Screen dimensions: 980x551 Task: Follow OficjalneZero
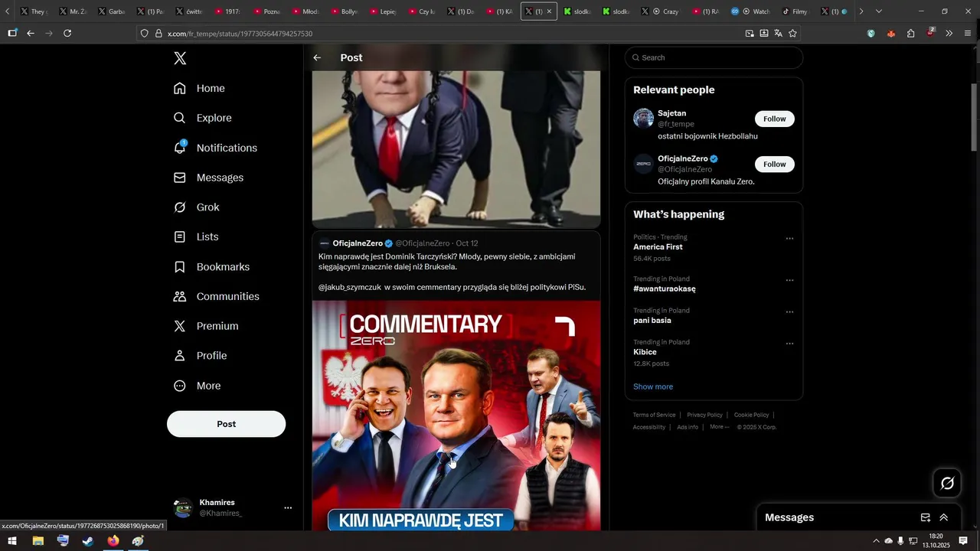pyautogui.click(x=775, y=164)
